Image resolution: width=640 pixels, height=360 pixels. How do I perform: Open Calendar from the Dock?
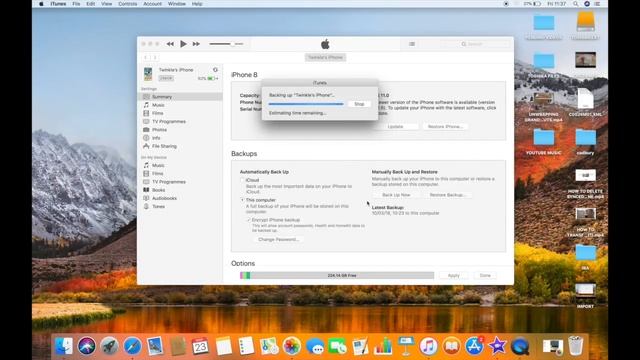click(x=200, y=347)
